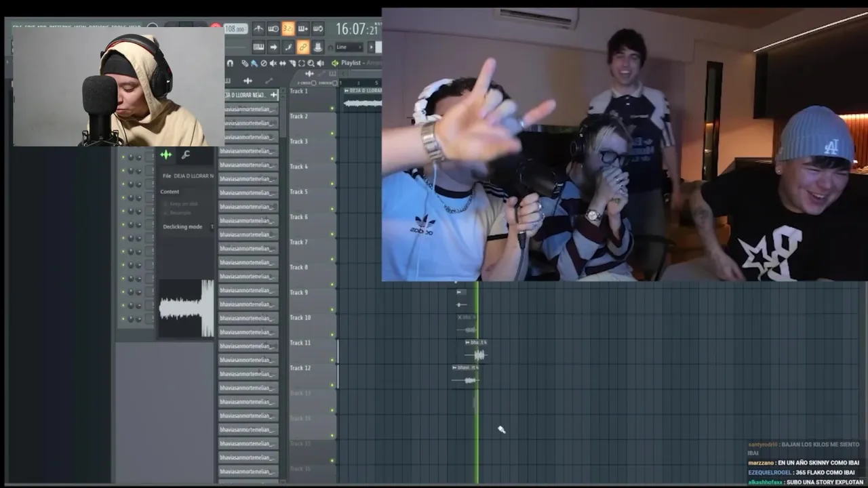868x488 pixels.
Task: Mute Track 3 with its green LED
Action: click(332, 159)
